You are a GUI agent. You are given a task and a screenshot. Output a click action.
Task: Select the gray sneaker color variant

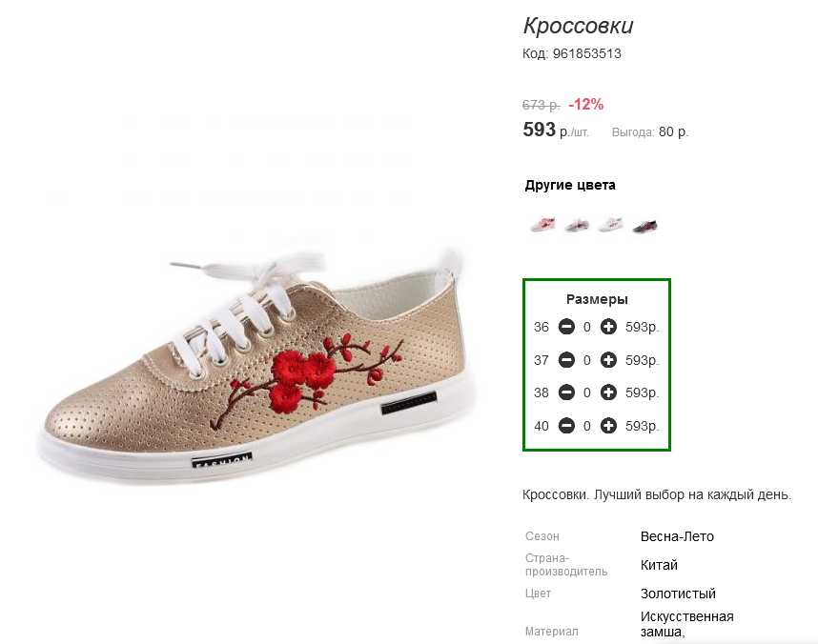pyautogui.click(x=577, y=225)
